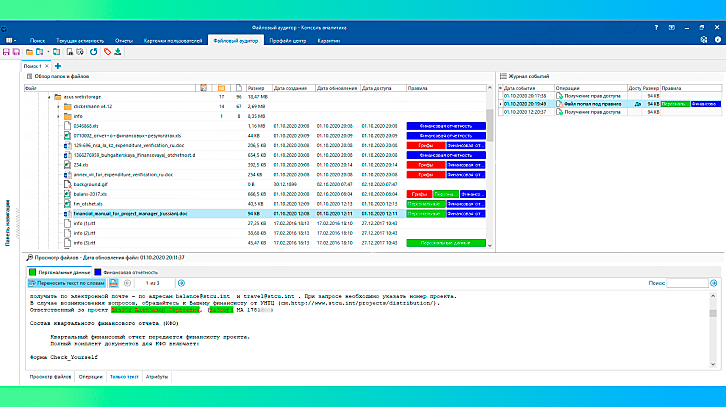Open the 'Атрибуты' bottom tab
This screenshot has width=726, height=407.
click(157, 376)
